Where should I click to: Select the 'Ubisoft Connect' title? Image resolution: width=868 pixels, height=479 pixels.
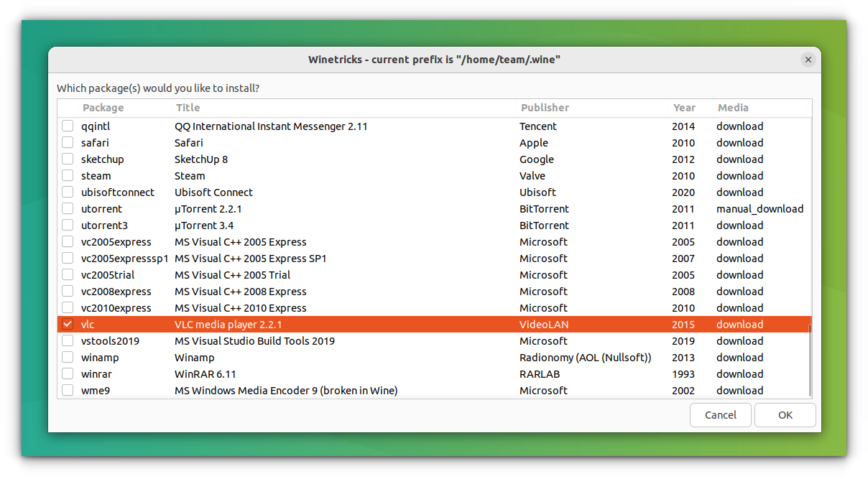[214, 192]
